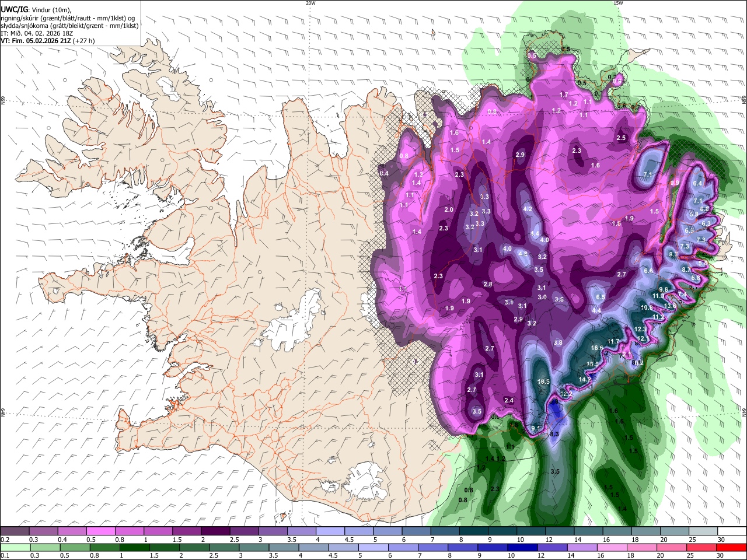Click the 2.9 value in the northern area

point(520,155)
